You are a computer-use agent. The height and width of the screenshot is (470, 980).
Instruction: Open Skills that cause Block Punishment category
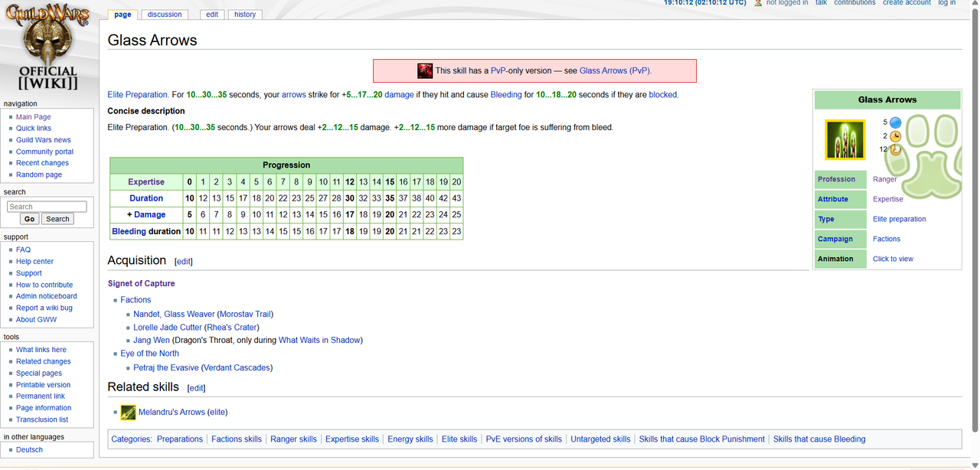pos(702,439)
